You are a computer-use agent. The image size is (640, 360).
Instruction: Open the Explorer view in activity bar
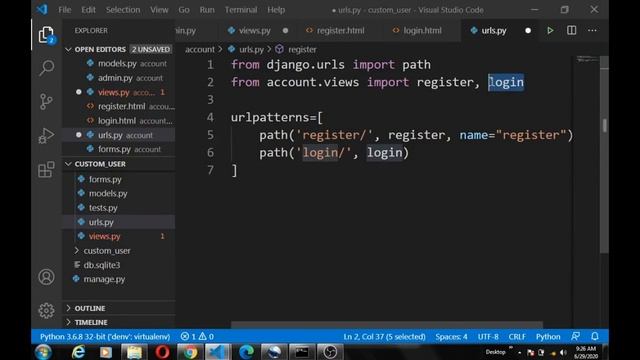tap(46, 35)
